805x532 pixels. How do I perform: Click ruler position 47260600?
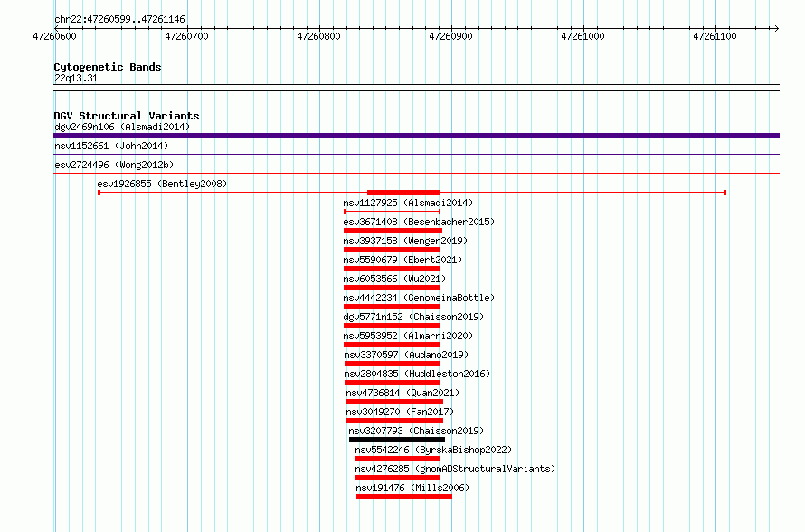[x=54, y=36]
